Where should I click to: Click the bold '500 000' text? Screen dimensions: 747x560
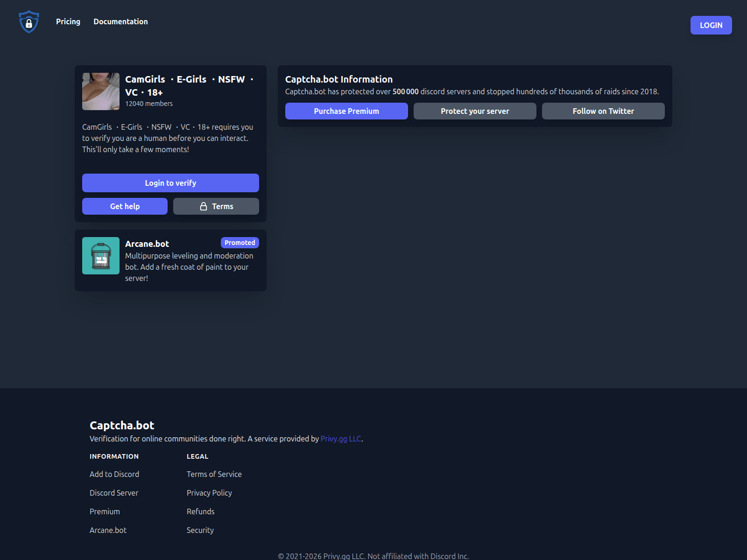406,91
